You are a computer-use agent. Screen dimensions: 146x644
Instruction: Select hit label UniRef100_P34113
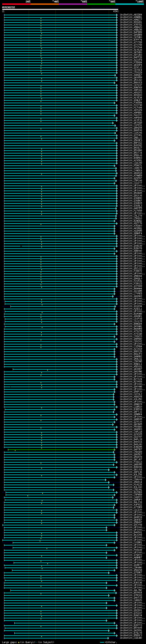pyautogui.click(x=131, y=462)
